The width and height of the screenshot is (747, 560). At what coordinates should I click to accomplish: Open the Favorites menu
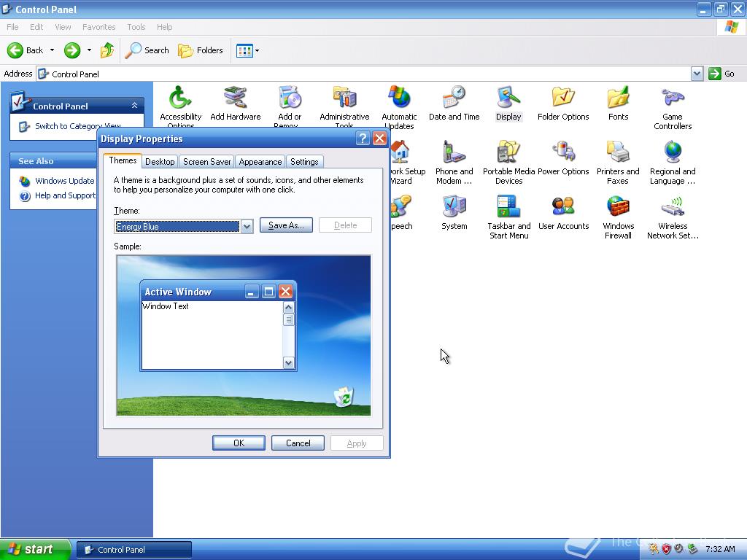point(99,27)
